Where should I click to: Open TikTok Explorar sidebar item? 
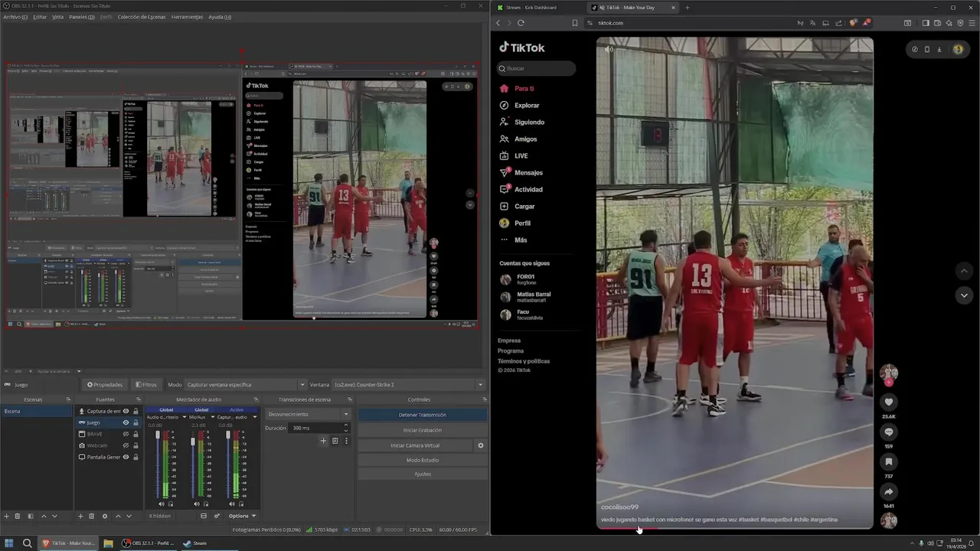tap(527, 106)
